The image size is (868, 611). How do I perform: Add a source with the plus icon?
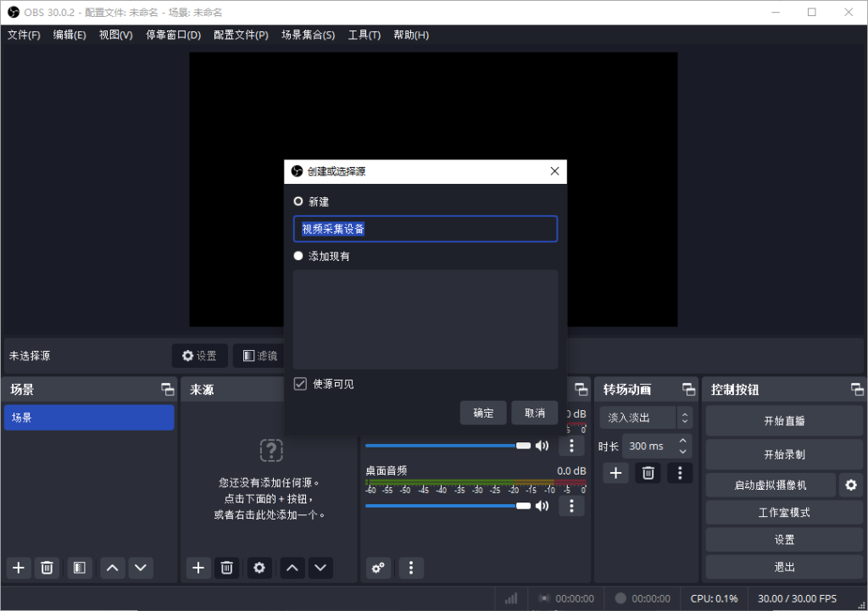click(x=198, y=568)
